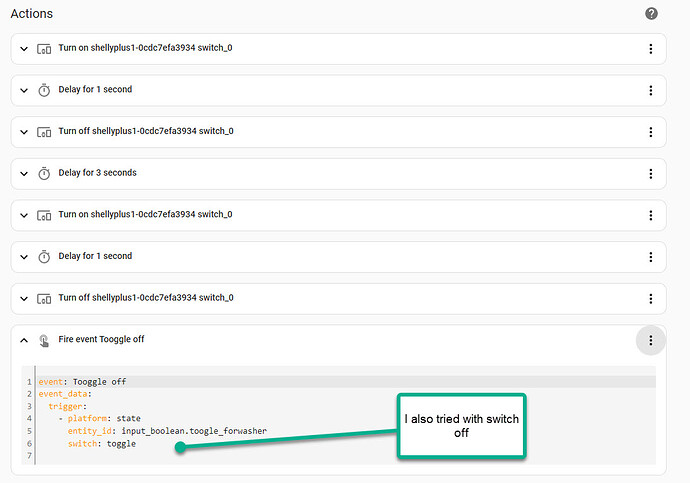
Task: Click device icon of first 'Turn off' action
Action: pos(44,132)
